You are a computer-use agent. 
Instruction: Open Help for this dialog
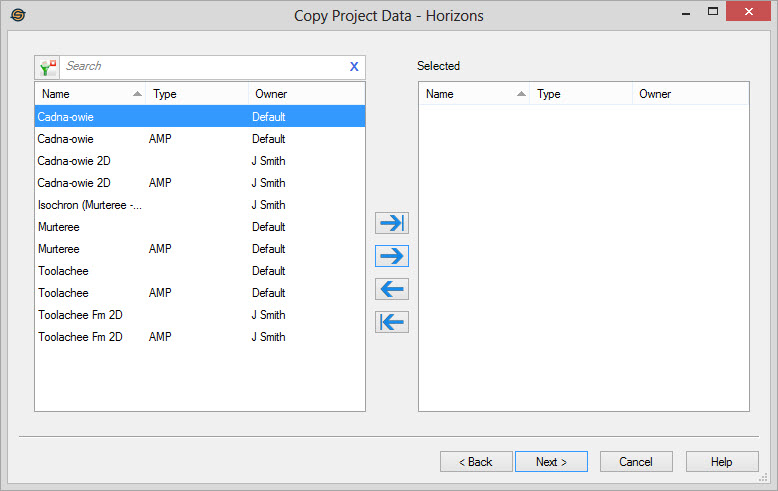pos(722,462)
